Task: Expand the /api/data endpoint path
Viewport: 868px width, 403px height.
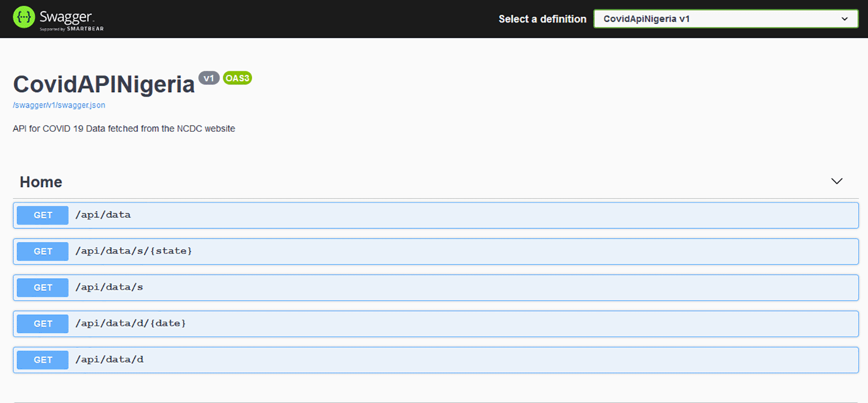Action: (x=103, y=215)
